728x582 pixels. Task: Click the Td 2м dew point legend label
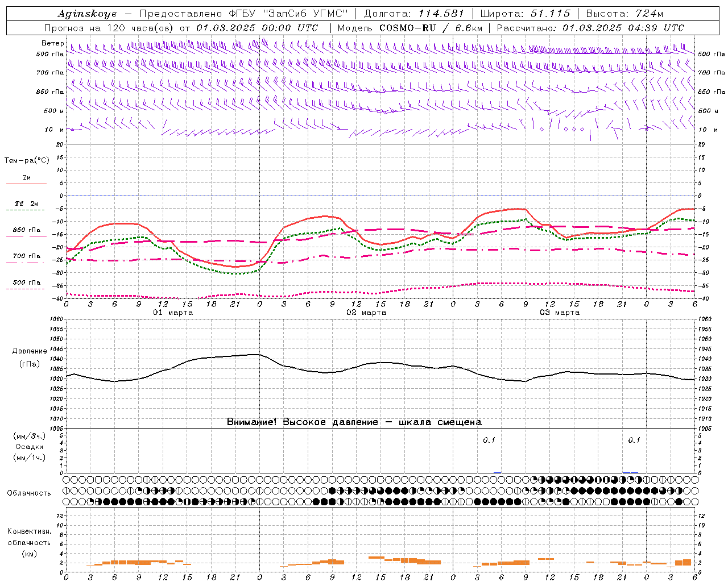tap(27, 203)
